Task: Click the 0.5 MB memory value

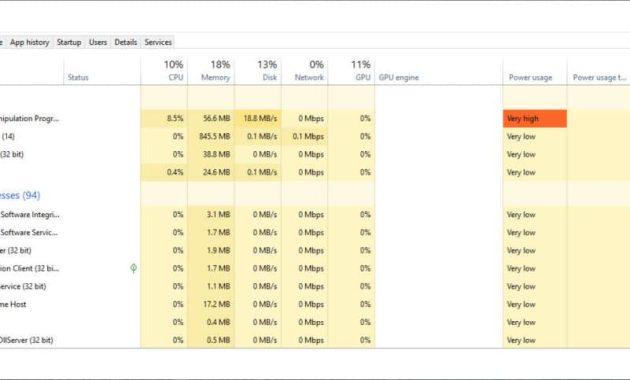Action: click(x=218, y=340)
